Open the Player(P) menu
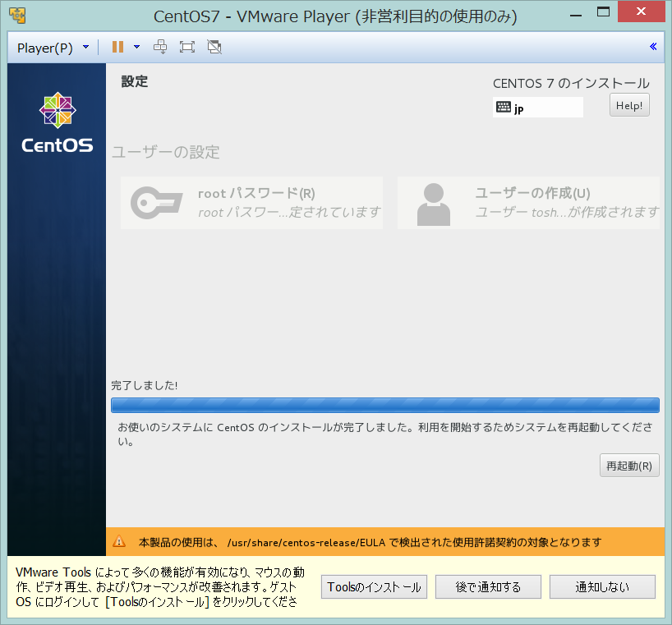 45,48
